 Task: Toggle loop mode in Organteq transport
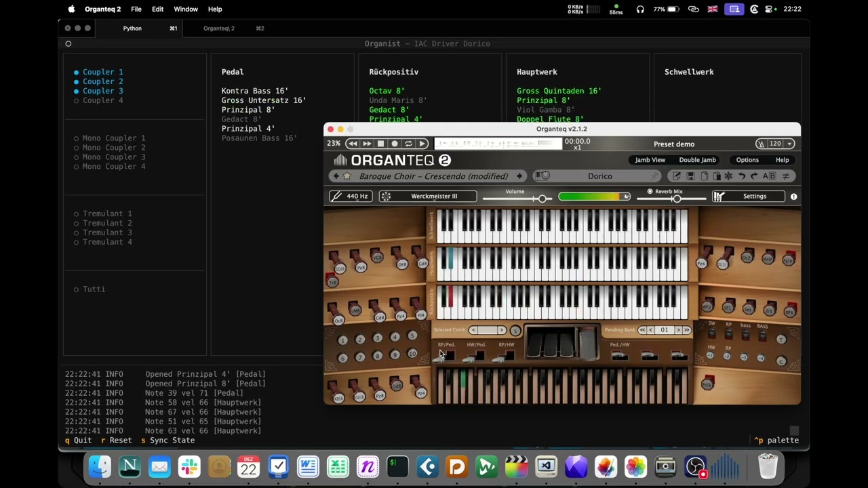point(408,144)
